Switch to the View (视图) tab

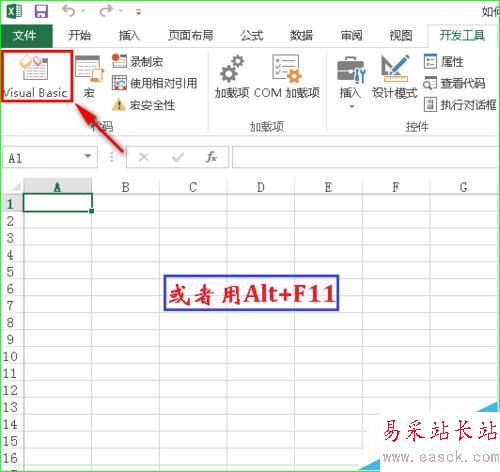click(x=401, y=35)
